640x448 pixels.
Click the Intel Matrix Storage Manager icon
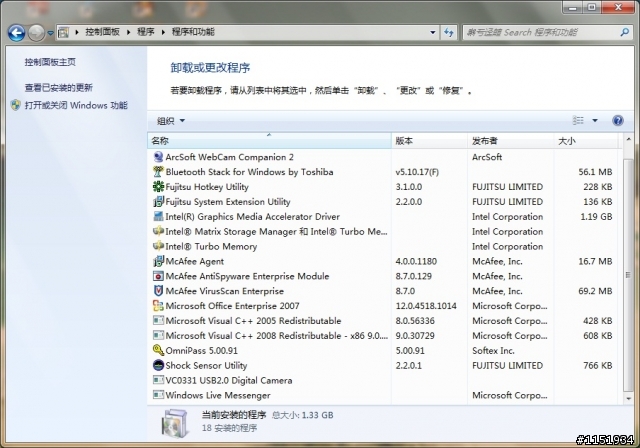click(158, 231)
